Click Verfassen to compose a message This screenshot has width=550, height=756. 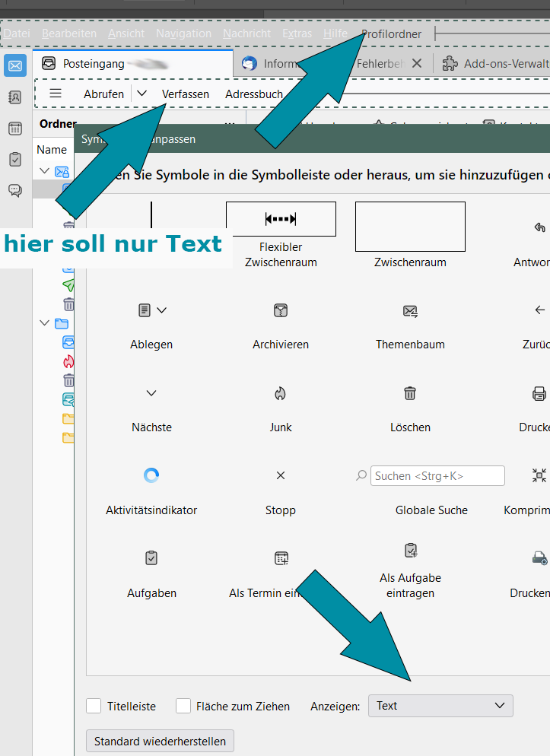pyautogui.click(x=186, y=94)
